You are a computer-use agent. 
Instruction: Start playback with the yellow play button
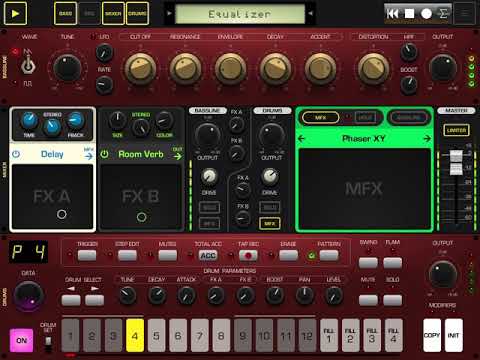tap(15, 13)
